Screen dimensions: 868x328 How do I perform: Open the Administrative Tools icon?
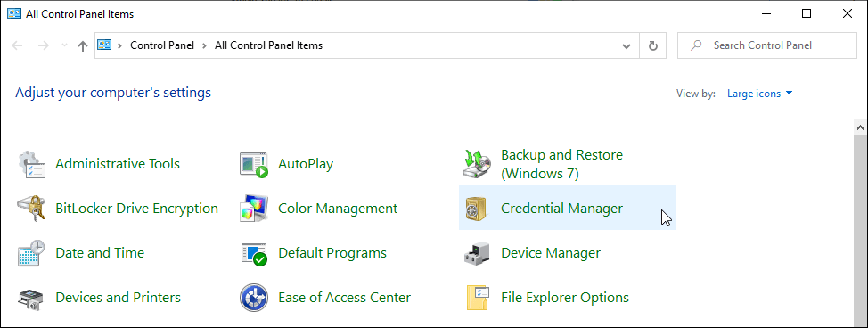point(31,165)
